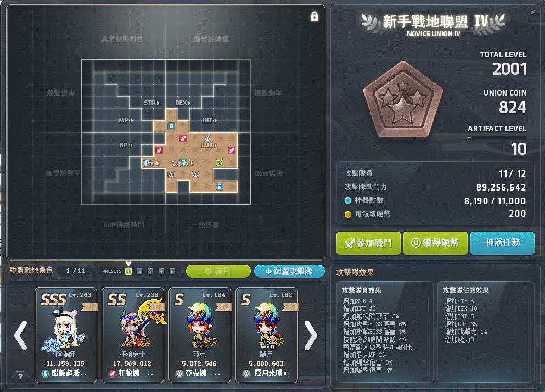Click the pirate anchor icon above LUK
The image size is (545, 392).
[207, 138]
